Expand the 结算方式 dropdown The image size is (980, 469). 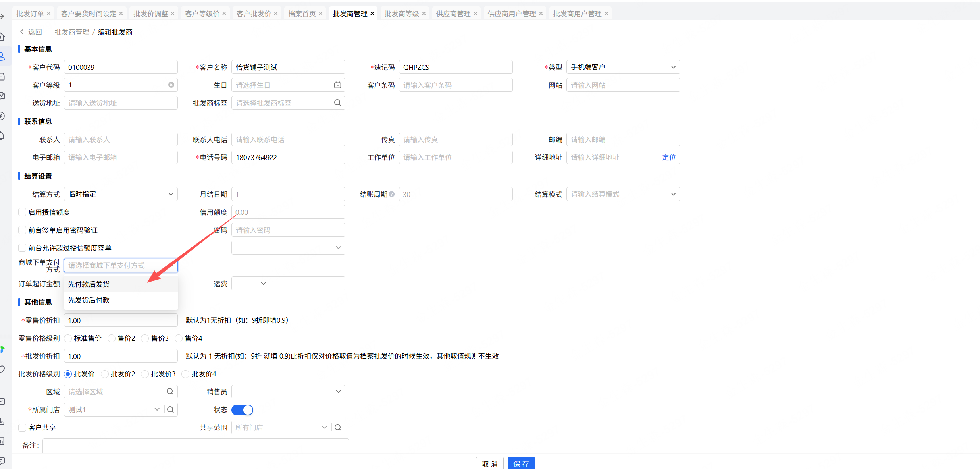tap(121, 194)
